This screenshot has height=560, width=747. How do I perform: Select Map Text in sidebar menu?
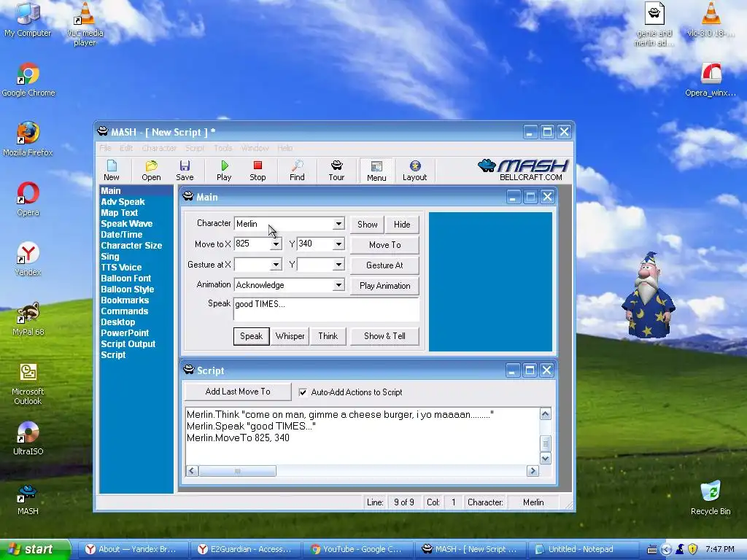[119, 213]
